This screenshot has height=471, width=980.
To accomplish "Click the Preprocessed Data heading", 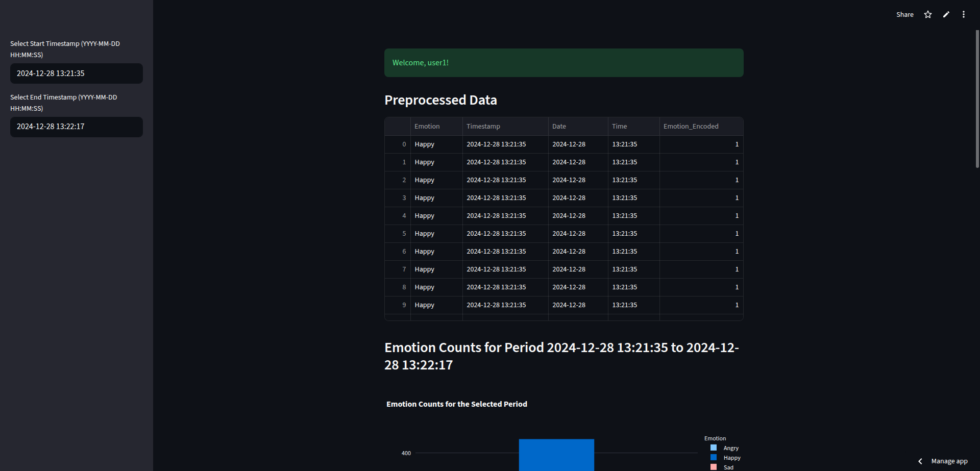I will pos(440,100).
